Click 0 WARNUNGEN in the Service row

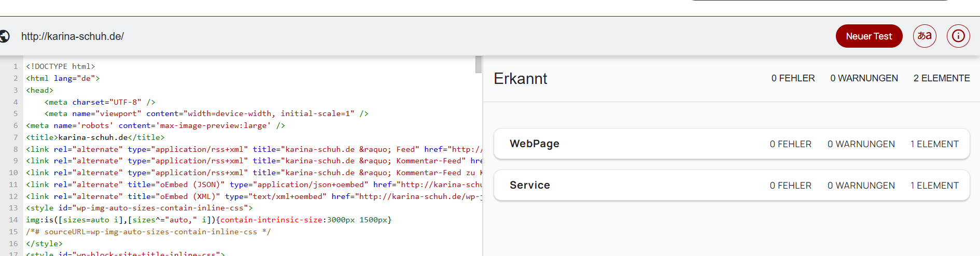pyautogui.click(x=861, y=186)
